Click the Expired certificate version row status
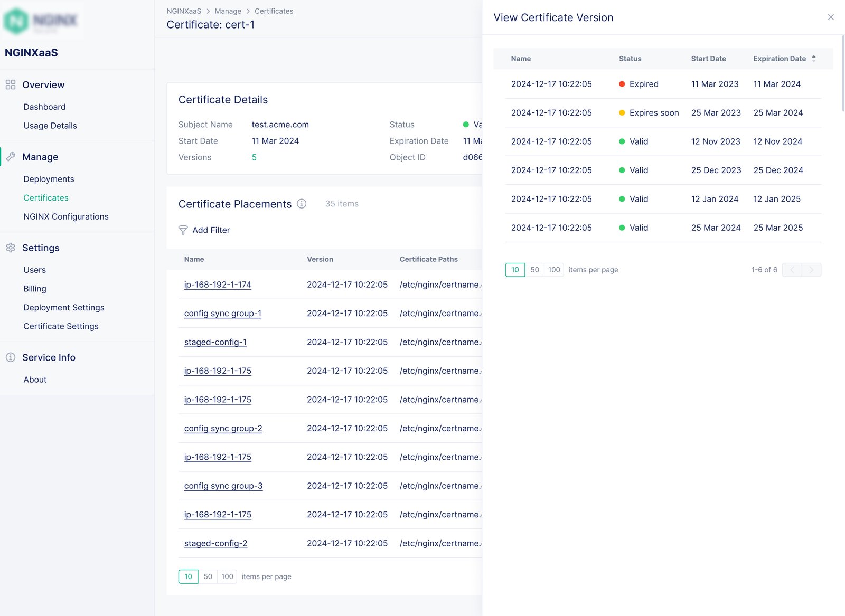Image resolution: width=845 pixels, height=616 pixels. click(639, 84)
